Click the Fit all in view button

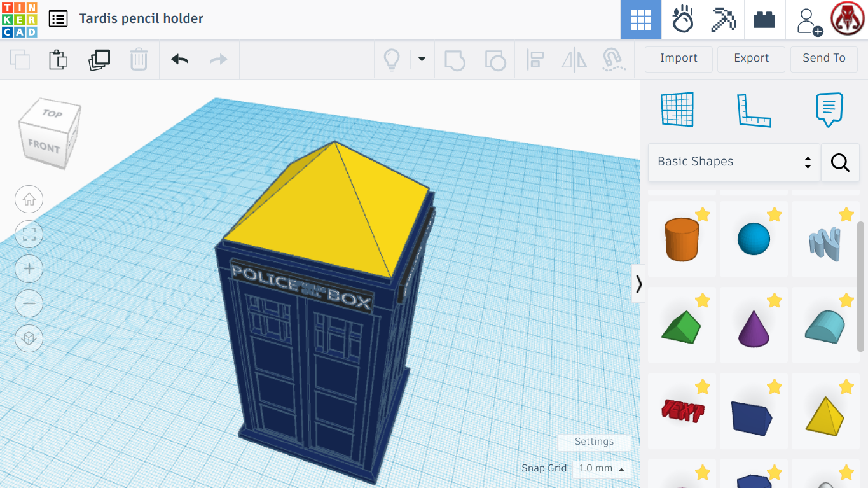(x=29, y=234)
